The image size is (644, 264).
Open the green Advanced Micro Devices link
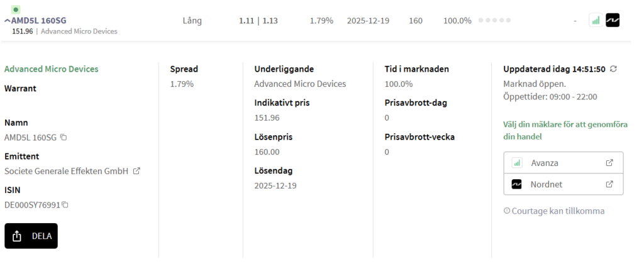[52, 69]
